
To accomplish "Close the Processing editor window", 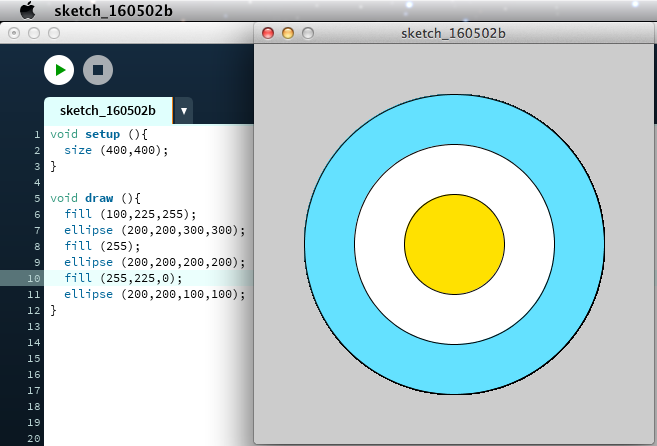I will pyautogui.click(x=14, y=33).
